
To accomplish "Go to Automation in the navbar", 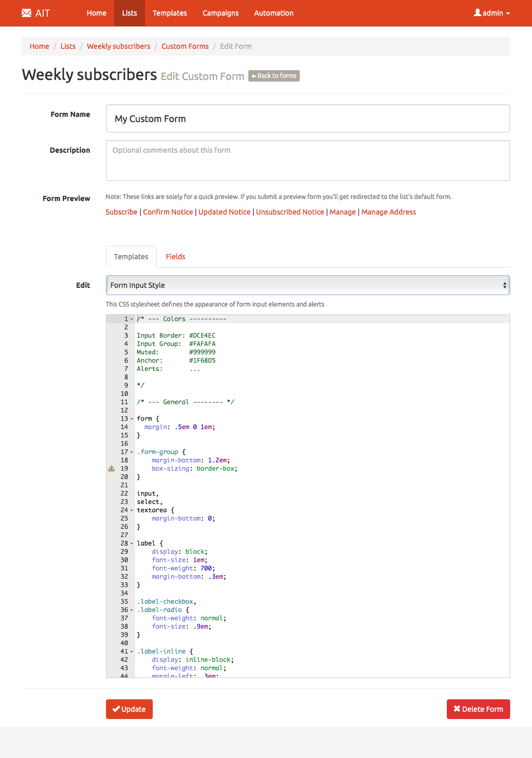I will coord(273,13).
